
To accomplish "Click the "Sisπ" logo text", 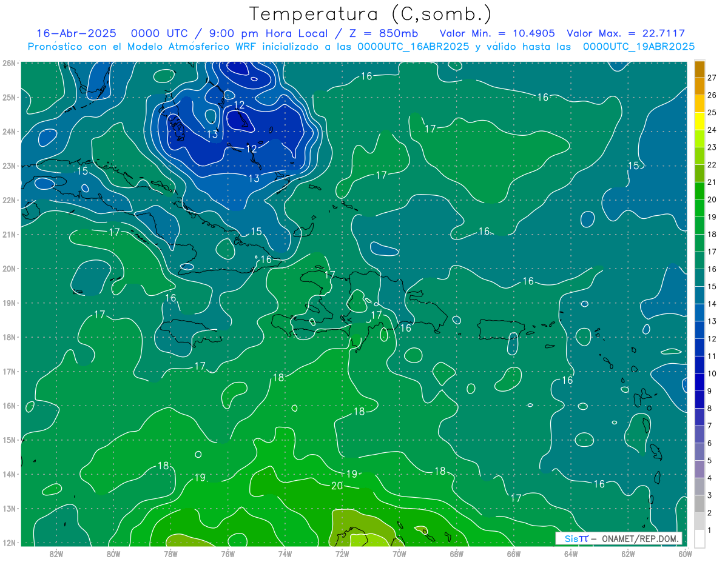I will click(x=576, y=538).
